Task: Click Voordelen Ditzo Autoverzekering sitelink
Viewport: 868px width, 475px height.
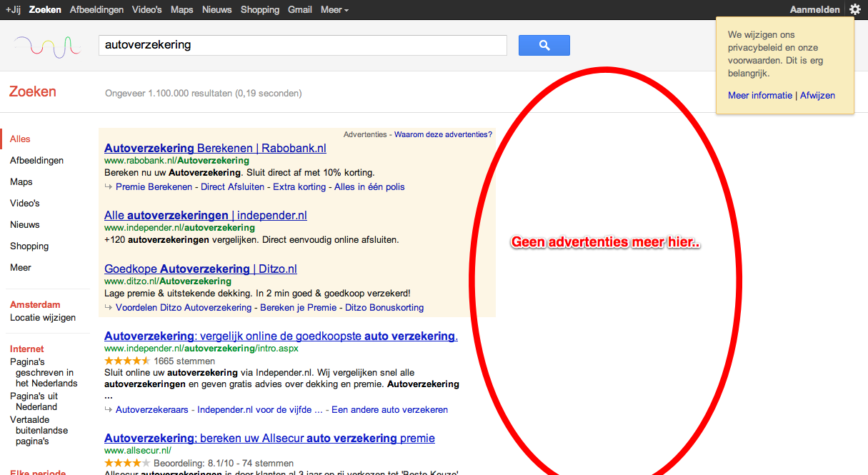Action: [x=184, y=308]
